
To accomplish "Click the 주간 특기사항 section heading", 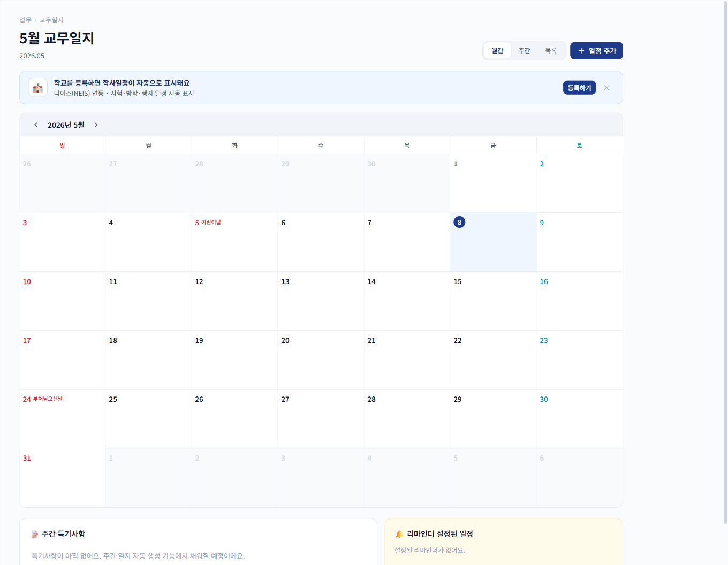I will (x=63, y=534).
